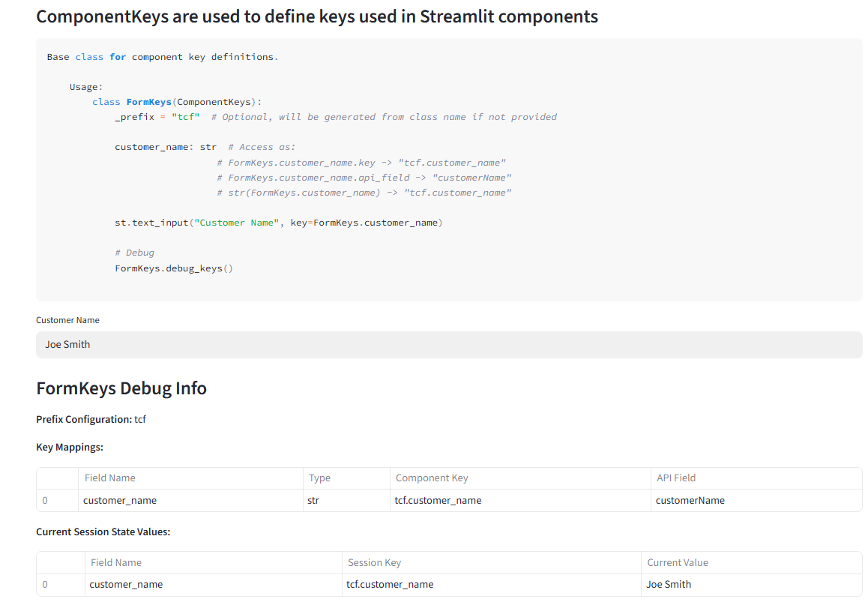
Task: Click 'tcf.customer_name' in Session Key column
Action: [x=492, y=585]
